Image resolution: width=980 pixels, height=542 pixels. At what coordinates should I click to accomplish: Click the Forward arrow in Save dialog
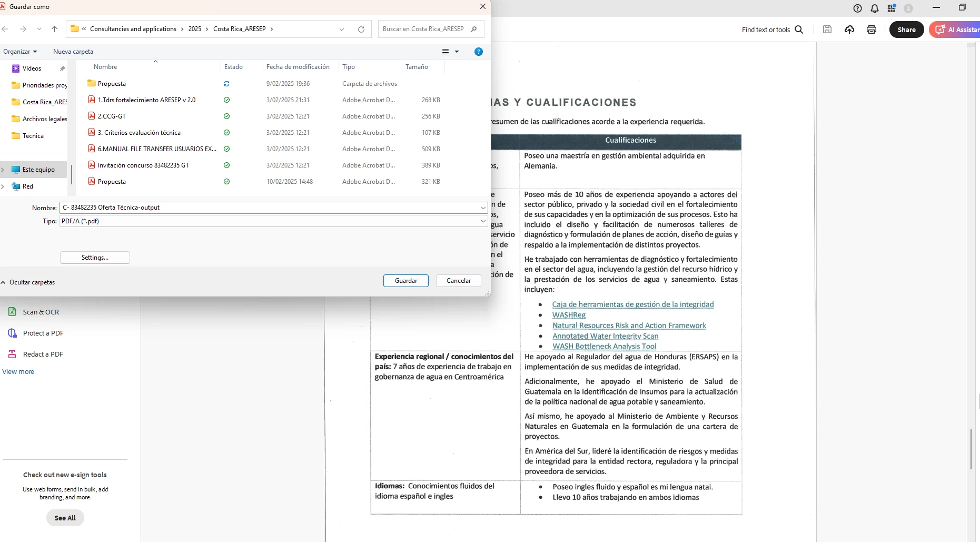[x=23, y=29]
